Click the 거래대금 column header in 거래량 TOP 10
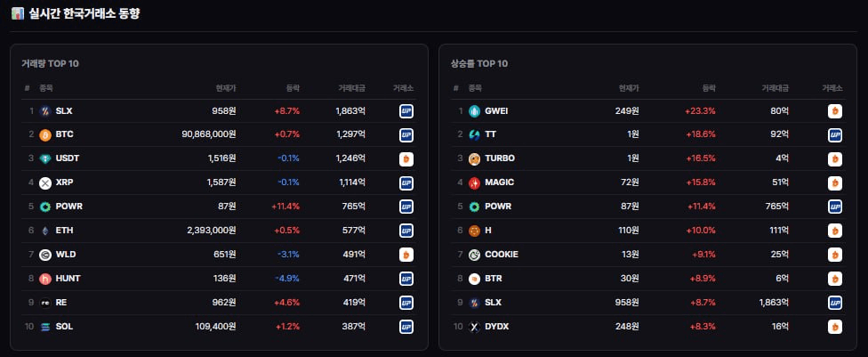The image size is (868, 357). click(x=352, y=88)
